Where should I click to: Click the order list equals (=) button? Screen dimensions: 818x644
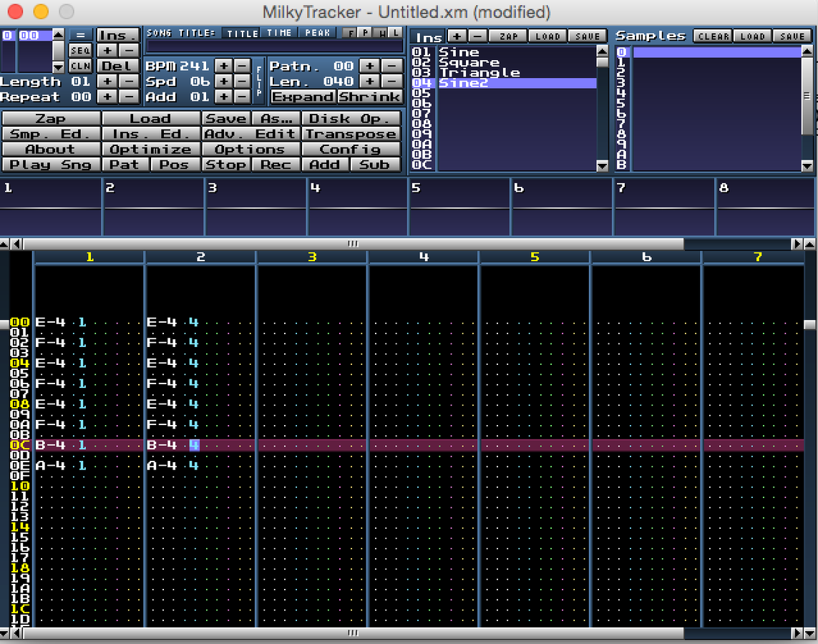tap(80, 35)
